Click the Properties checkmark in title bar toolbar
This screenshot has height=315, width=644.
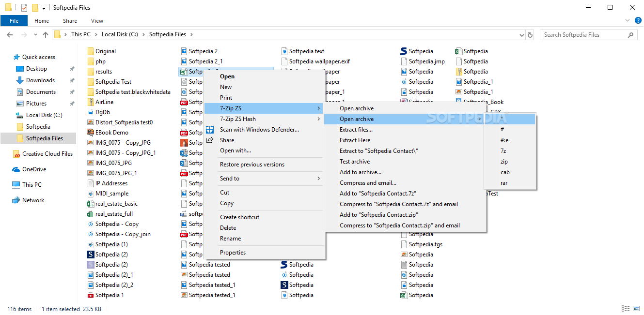(24, 8)
